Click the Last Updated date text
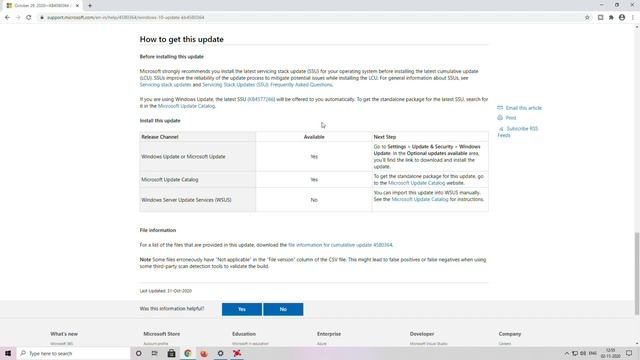640x360 pixels. coord(166,291)
